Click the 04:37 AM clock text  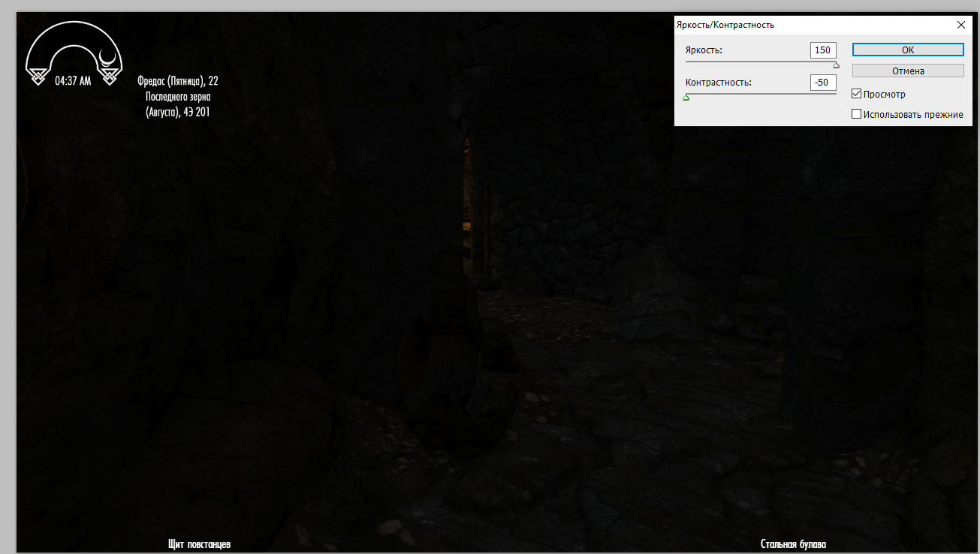pyautogui.click(x=73, y=81)
